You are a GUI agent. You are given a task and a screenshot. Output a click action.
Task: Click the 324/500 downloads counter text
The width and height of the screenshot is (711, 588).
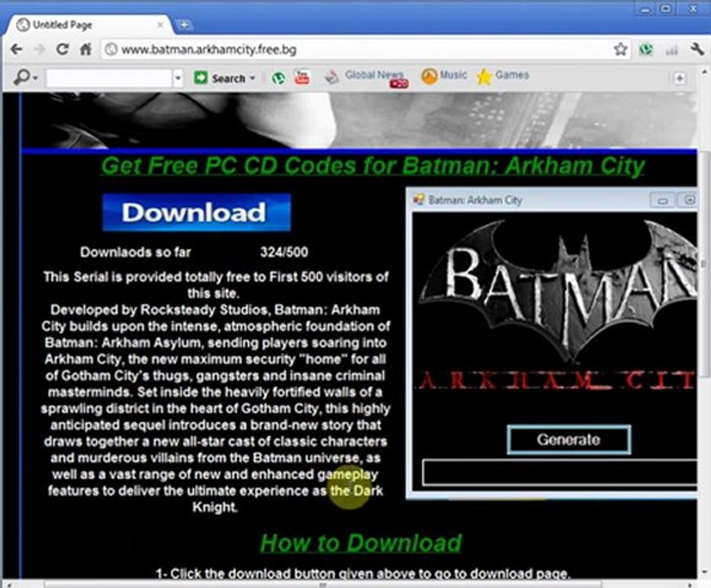click(x=284, y=252)
